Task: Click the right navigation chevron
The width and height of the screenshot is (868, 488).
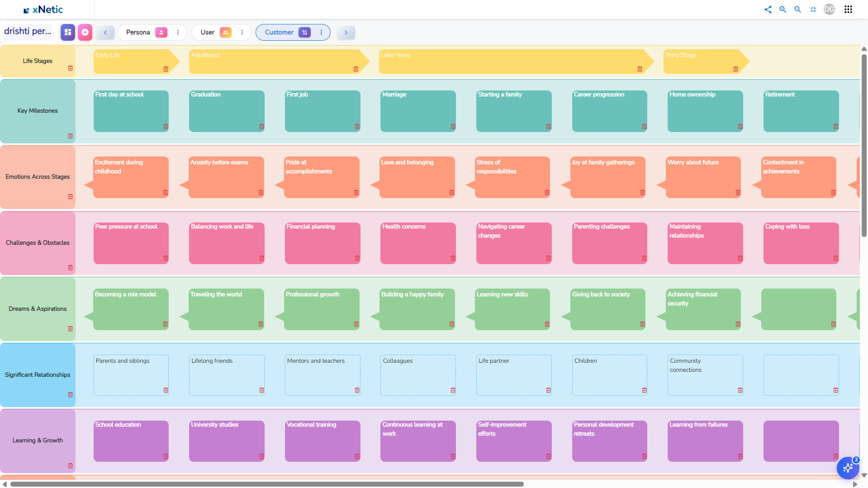Action: click(x=346, y=32)
